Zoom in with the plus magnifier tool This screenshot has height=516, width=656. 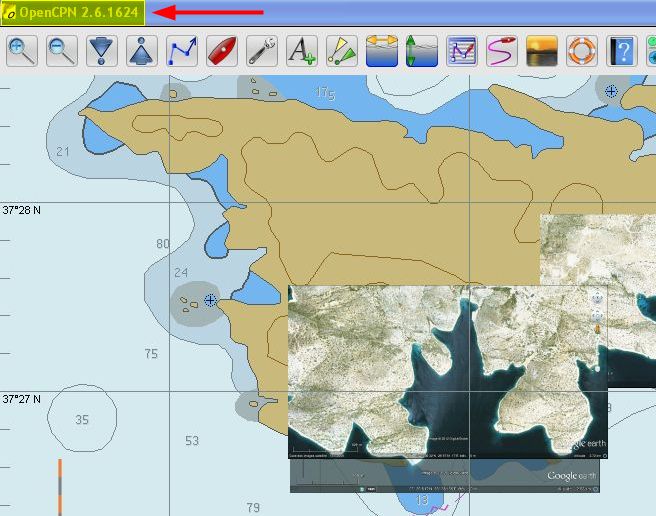pyautogui.click(x=22, y=51)
